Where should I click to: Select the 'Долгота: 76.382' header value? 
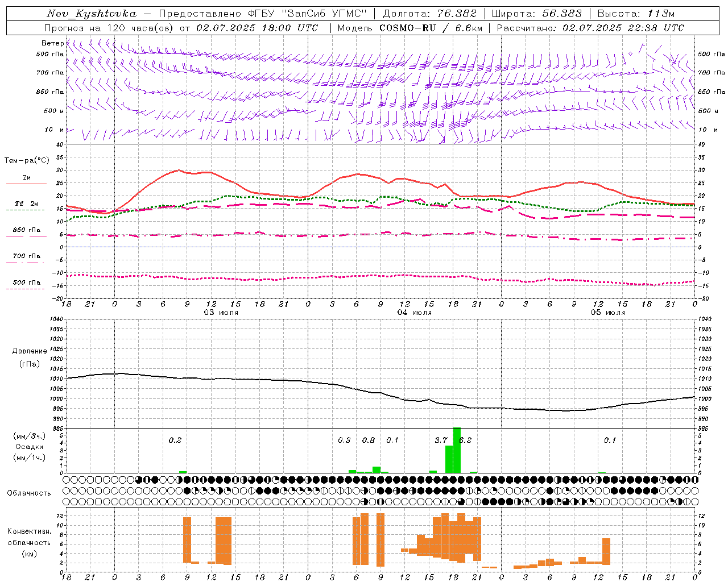point(430,14)
